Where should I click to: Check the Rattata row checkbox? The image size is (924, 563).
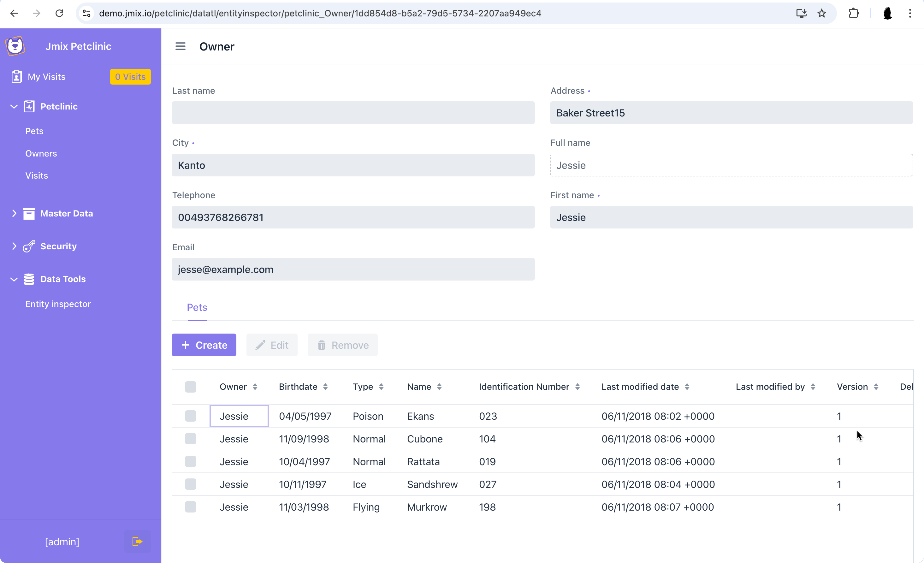pos(191,461)
